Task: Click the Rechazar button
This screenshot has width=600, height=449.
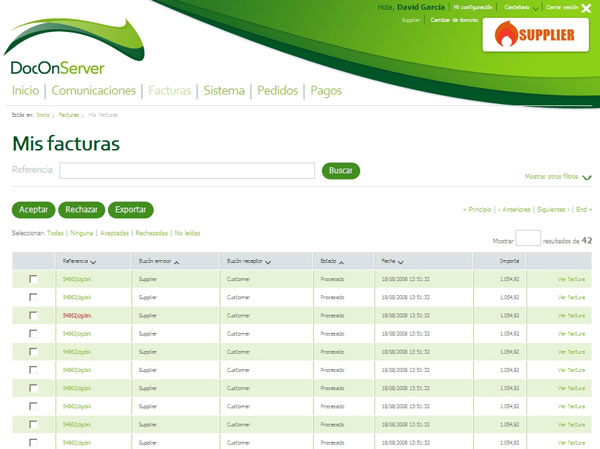Action: pos(82,210)
